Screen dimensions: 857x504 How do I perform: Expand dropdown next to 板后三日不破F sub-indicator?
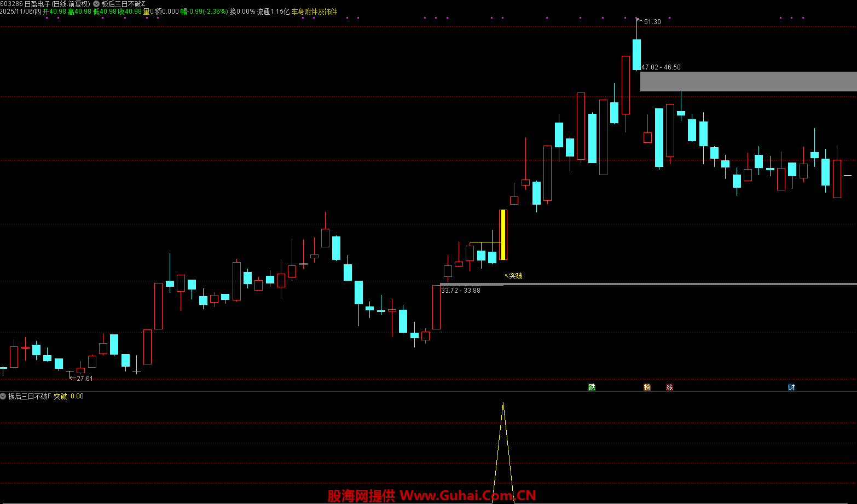pos(3,396)
